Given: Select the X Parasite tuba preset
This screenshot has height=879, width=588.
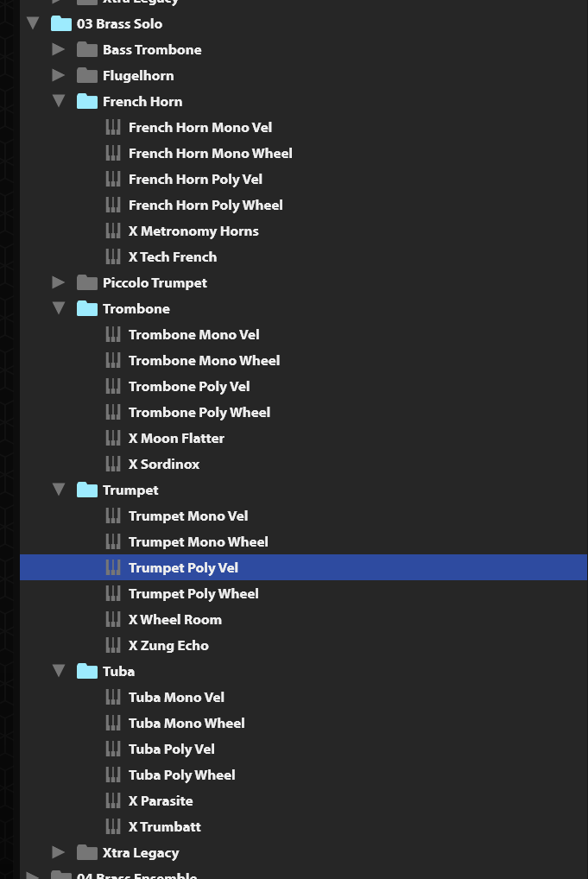Looking at the screenshot, I should pos(303,800).
